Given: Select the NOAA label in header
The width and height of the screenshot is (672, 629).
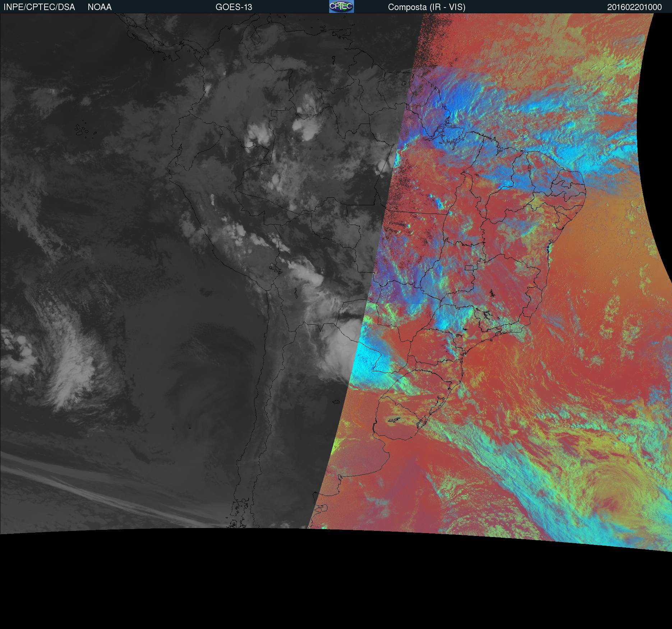Looking at the screenshot, I should [100, 7].
